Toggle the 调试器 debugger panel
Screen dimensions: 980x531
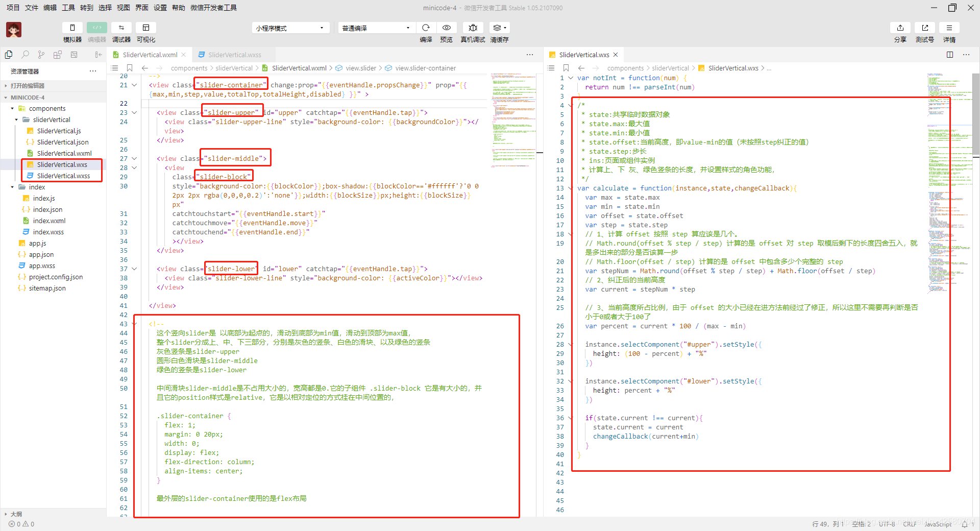point(121,28)
